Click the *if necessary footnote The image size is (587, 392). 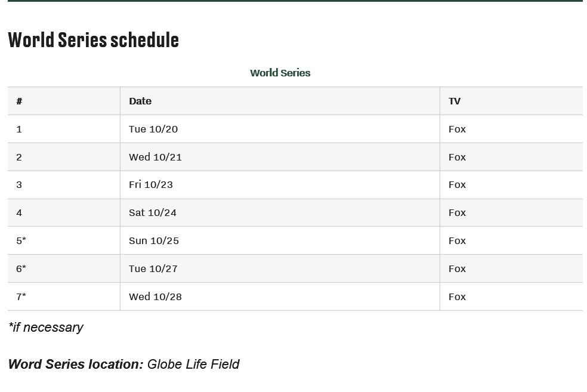(x=46, y=328)
